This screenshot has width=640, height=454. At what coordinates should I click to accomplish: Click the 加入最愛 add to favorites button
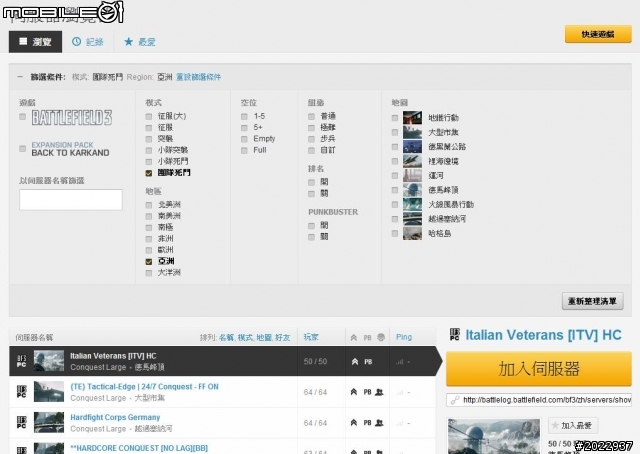click(573, 426)
